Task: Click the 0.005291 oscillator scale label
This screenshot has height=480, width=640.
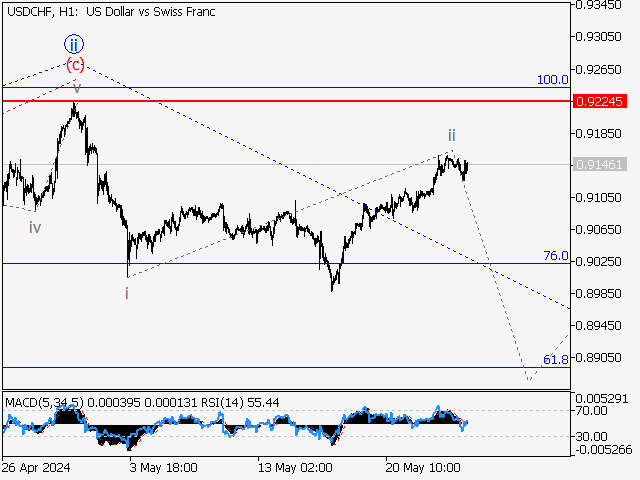Action: [602, 398]
